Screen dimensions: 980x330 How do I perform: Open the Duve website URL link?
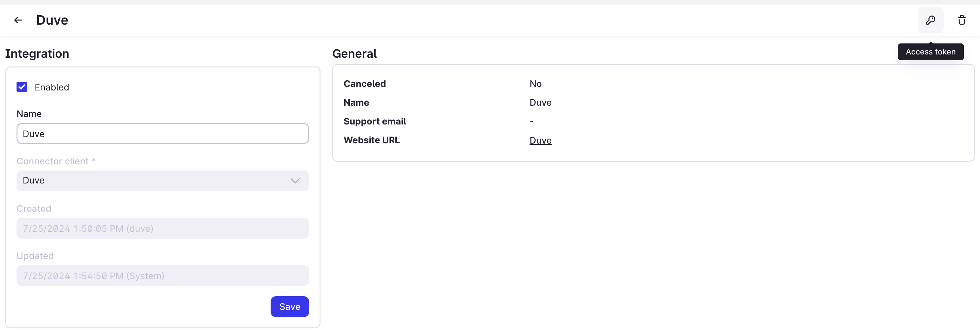pyautogui.click(x=540, y=140)
